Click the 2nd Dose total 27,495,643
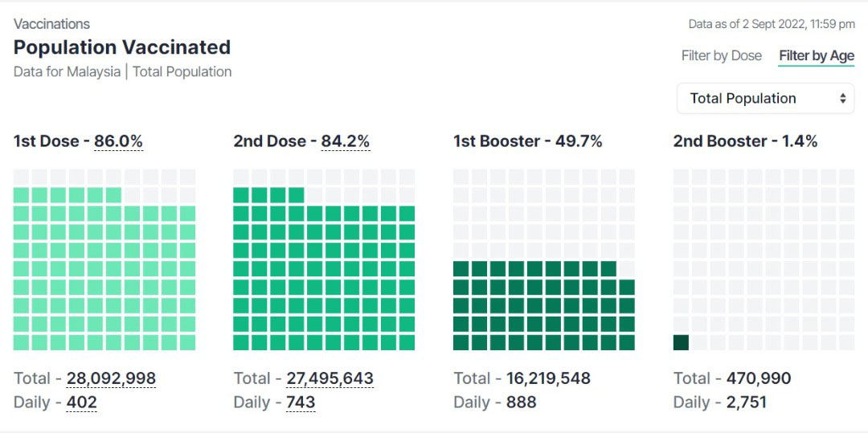 tap(330, 379)
